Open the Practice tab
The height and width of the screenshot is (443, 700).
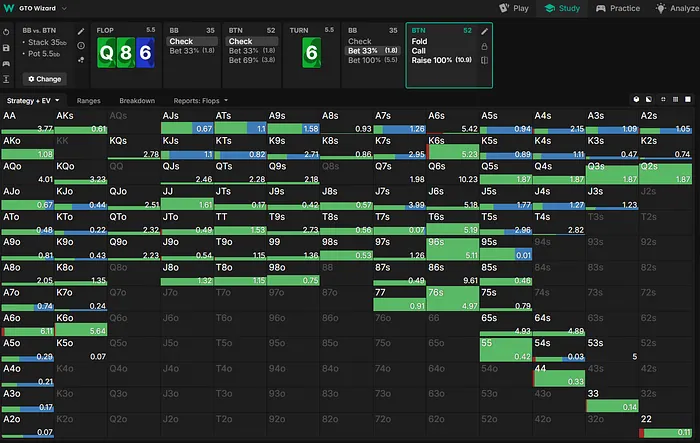coord(618,8)
